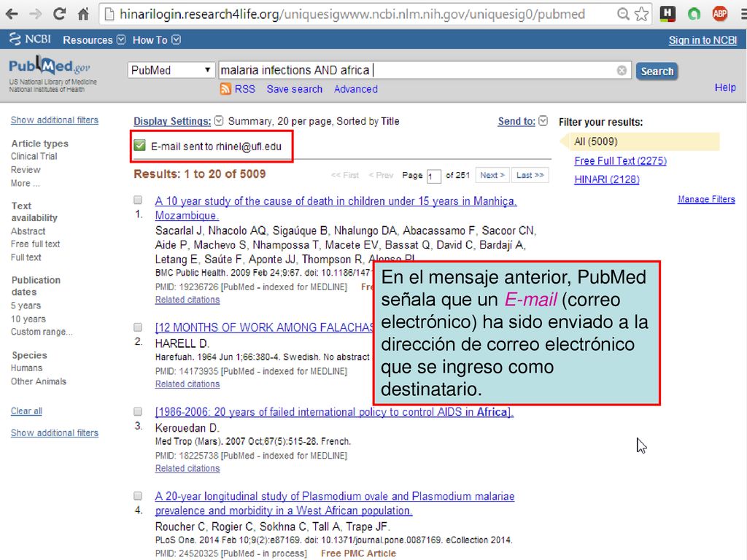The image size is (747, 560).
Task: Filter by Free full text availability
Action: [35, 244]
